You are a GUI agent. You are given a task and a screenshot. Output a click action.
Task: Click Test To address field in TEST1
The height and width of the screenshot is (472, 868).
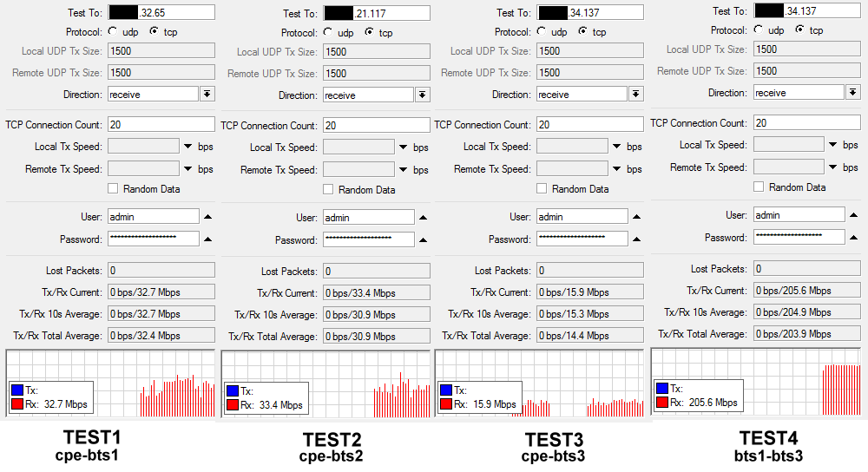161,12
